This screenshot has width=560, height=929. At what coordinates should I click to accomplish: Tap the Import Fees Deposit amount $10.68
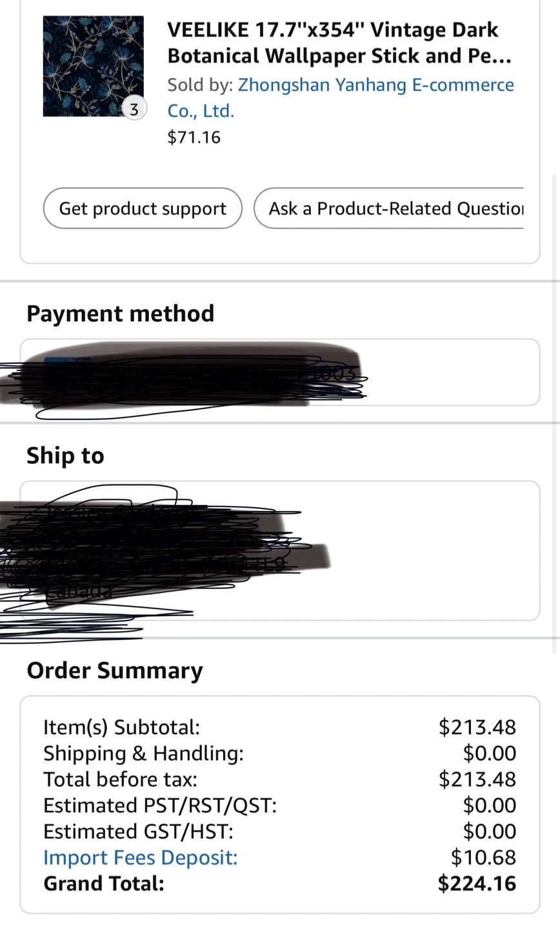484,857
